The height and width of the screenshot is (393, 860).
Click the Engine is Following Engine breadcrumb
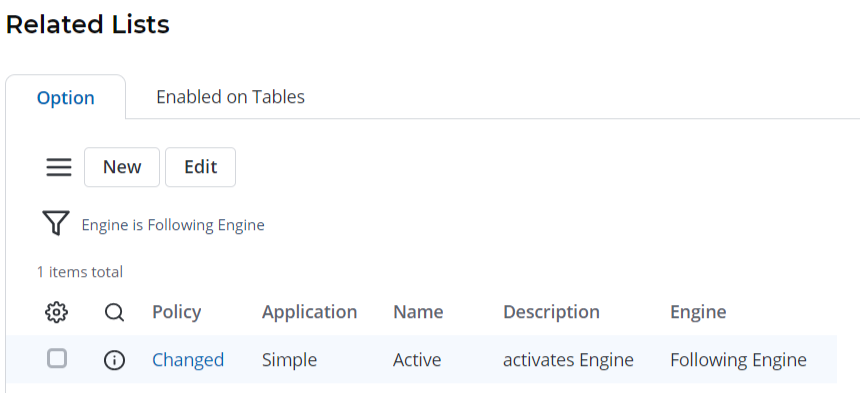pyautogui.click(x=173, y=225)
